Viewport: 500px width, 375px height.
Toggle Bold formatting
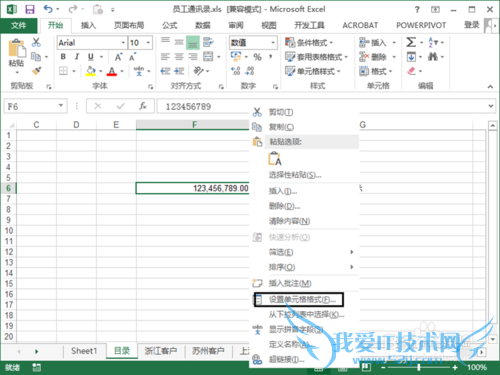click(x=63, y=57)
